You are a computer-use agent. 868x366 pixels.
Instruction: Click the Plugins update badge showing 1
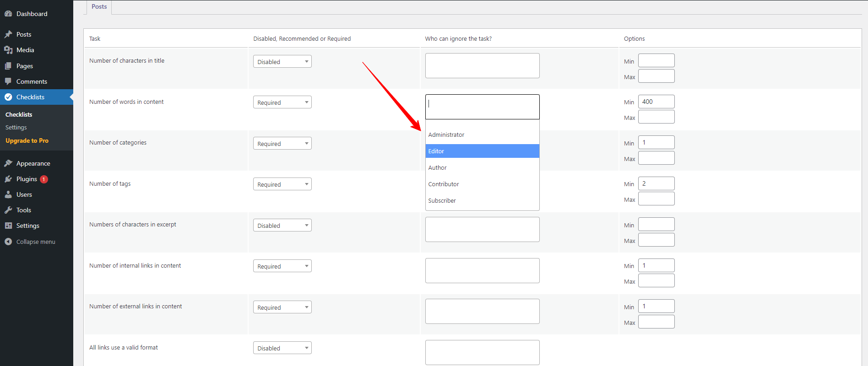coord(44,179)
